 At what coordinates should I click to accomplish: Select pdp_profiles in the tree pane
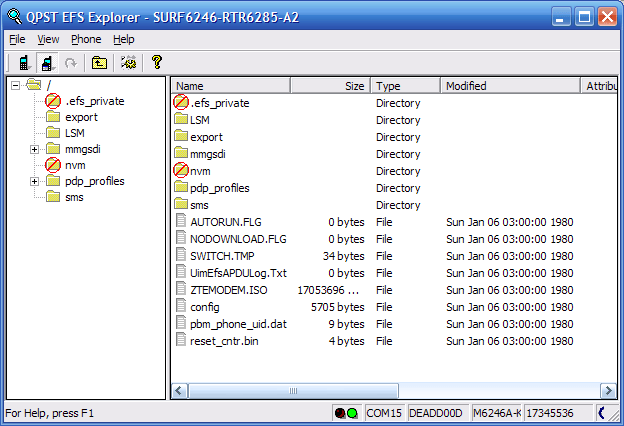(95, 181)
